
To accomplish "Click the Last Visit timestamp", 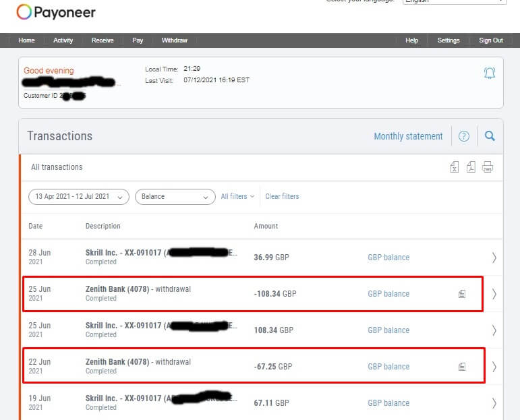I will [216, 80].
